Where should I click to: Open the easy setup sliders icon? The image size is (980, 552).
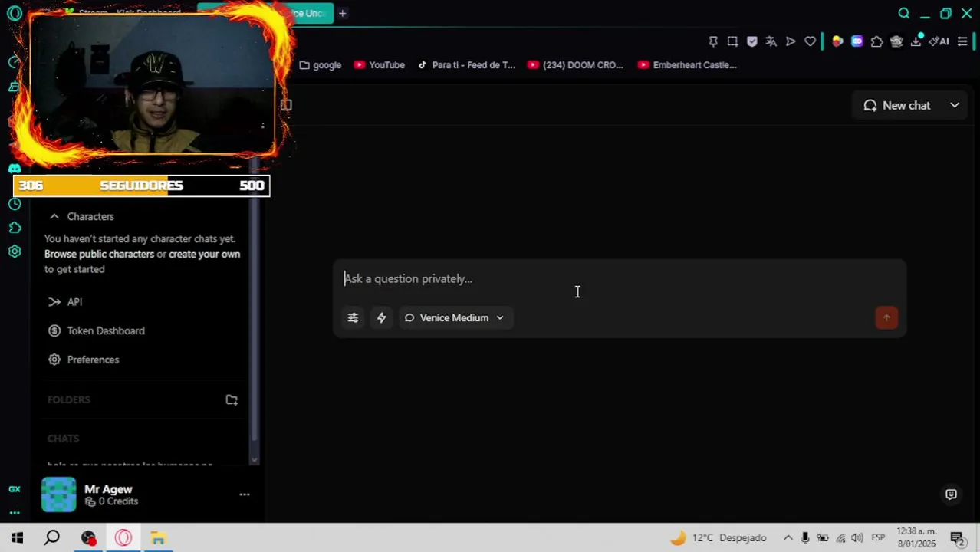point(962,41)
